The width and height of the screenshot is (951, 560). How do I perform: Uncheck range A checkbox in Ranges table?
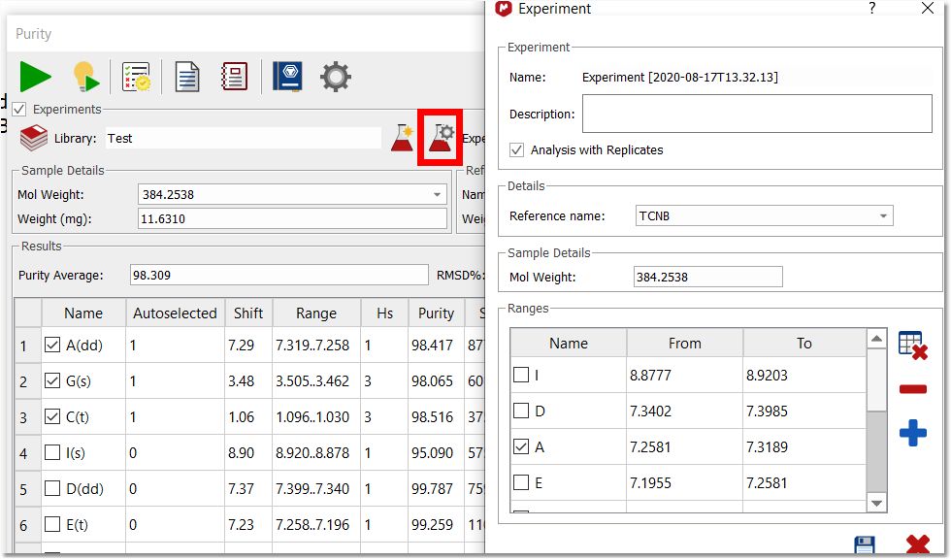point(521,446)
